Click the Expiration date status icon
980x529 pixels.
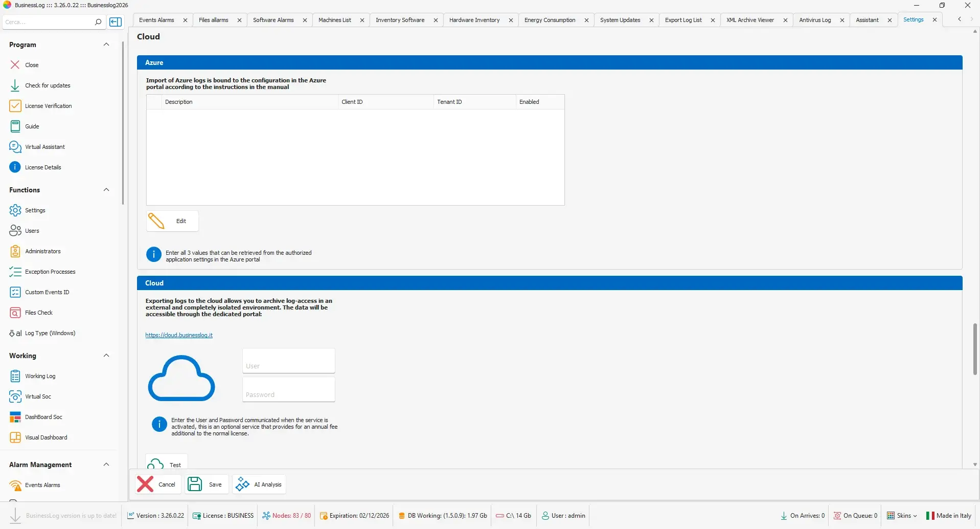coord(324,516)
